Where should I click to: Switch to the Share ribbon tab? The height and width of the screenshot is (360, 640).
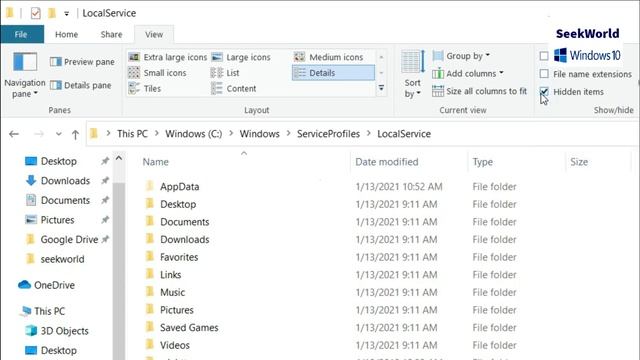[x=111, y=35]
